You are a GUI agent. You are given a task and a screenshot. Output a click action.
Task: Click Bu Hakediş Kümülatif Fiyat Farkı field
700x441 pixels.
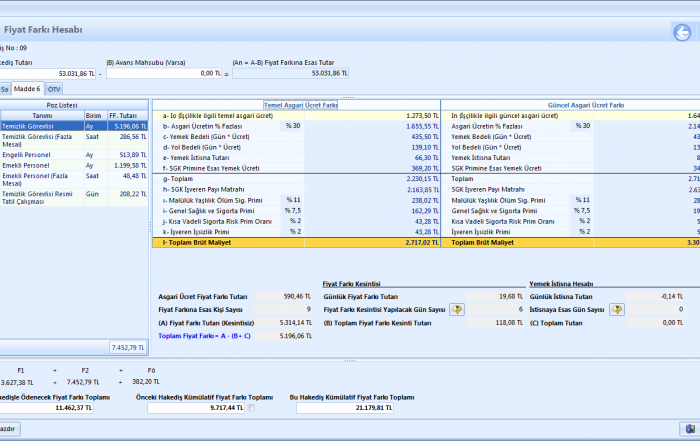[x=345, y=408]
